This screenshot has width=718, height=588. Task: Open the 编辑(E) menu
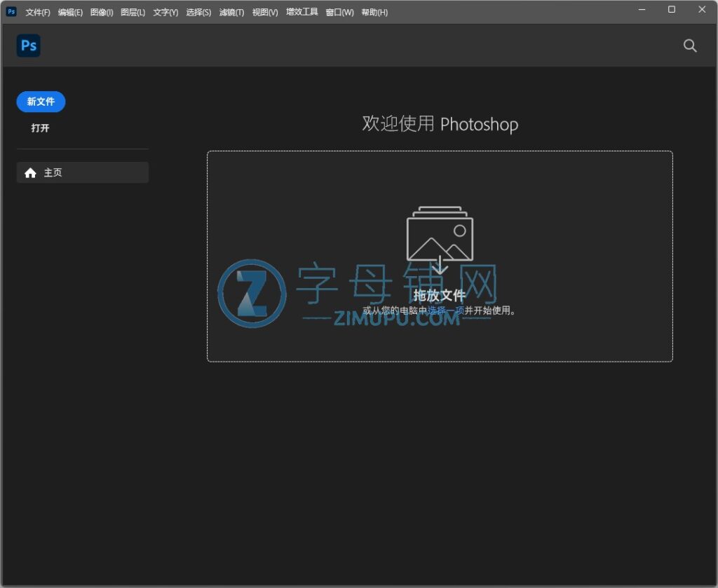(70, 13)
